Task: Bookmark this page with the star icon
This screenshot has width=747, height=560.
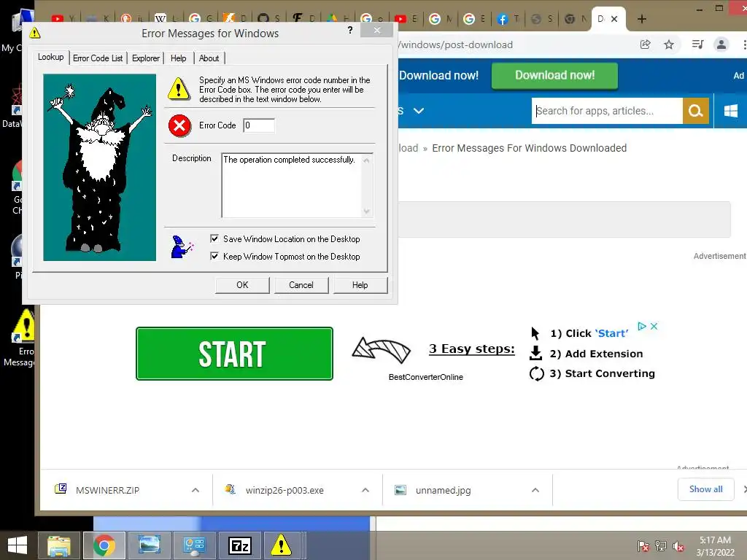Action: coord(669,44)
